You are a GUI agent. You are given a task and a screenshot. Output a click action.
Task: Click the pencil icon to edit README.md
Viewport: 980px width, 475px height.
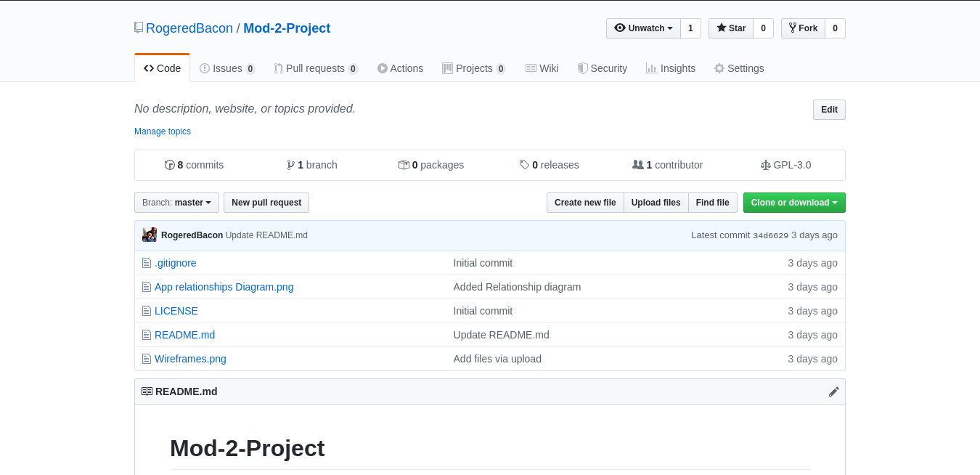pos(833,391)
